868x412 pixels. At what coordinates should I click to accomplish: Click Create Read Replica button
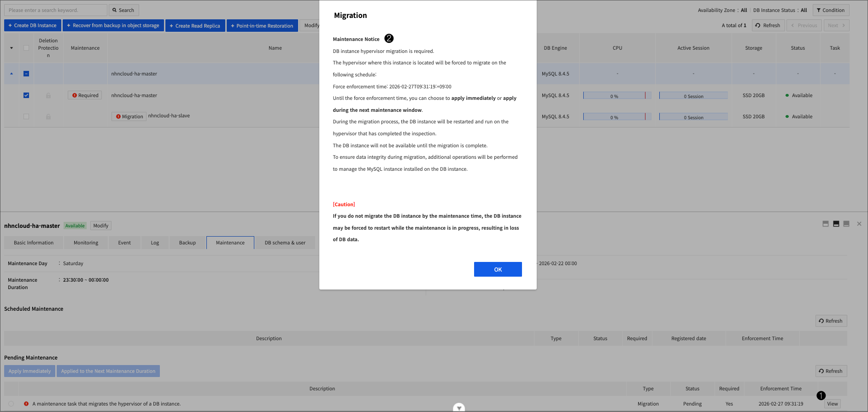[x=195, y=25]
